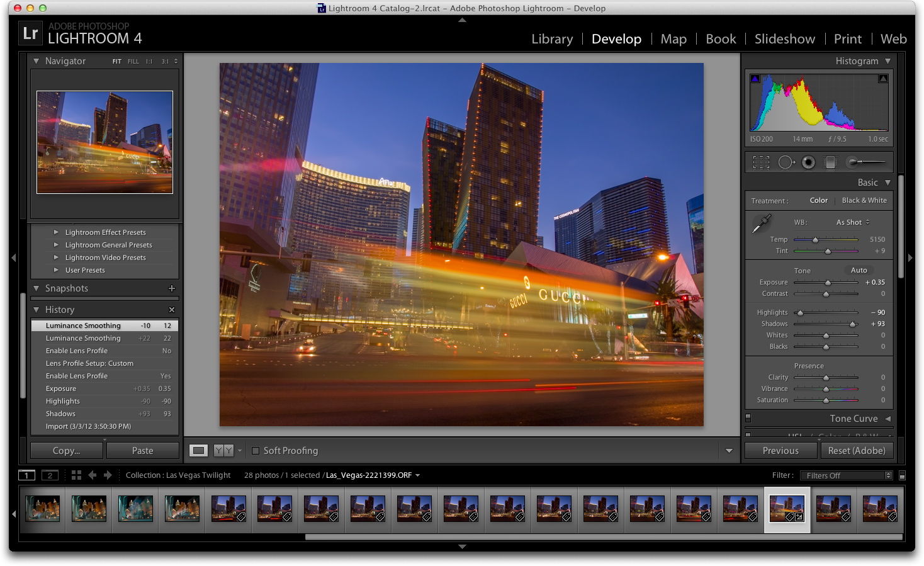Clear History with the X icon

click(172, 310)
